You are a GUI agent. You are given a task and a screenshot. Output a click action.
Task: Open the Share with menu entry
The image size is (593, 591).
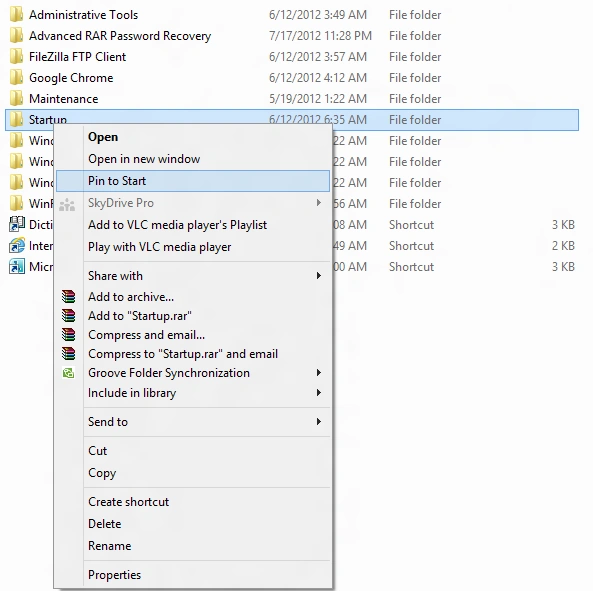click(x=193, y=276)
